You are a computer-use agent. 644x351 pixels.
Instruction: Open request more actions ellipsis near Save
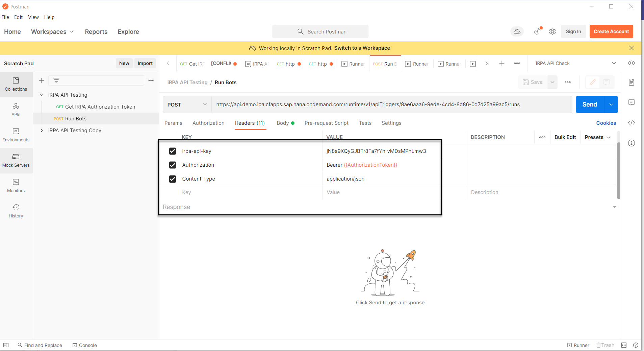[x=568, y=82]
